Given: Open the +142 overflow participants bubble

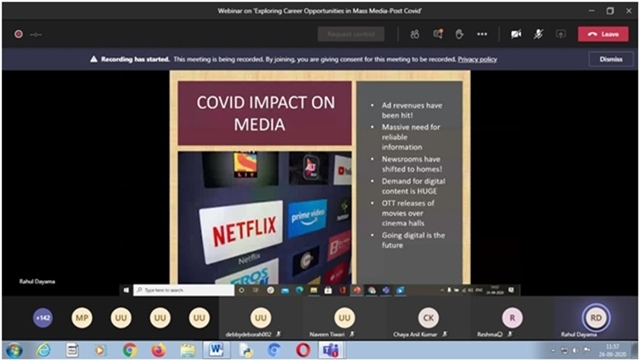Looking at the screenshot, I should (x=43, y=318).
